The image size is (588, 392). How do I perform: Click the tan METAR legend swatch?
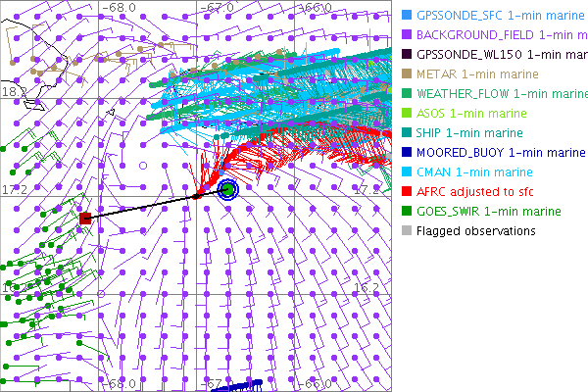(x=407, y=73)
